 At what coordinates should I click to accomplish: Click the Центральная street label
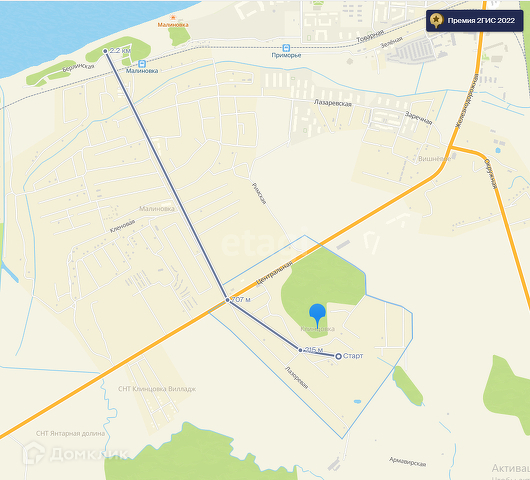tap(274, 273)
